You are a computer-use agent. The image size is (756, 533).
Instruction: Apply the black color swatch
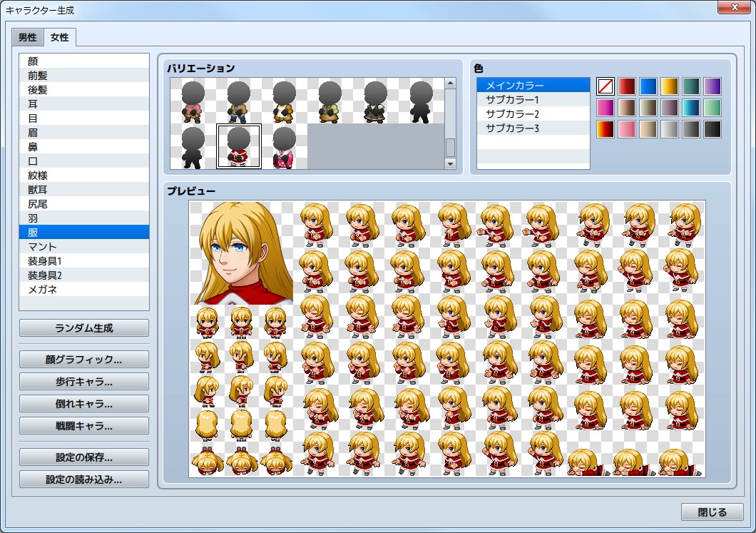pos(712,129)
